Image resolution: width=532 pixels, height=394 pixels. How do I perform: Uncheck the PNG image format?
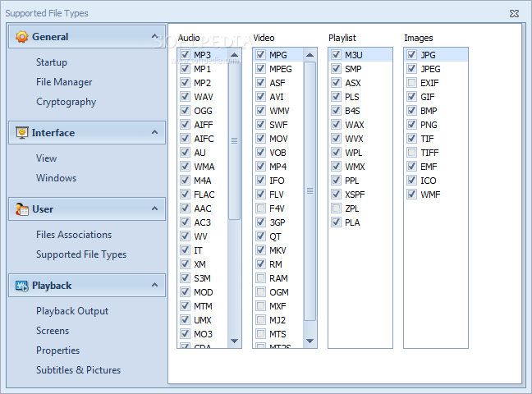(412, 125)
